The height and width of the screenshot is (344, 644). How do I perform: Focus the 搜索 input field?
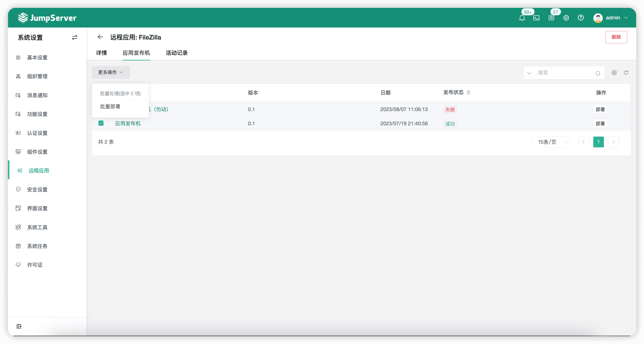[x=565, y=73]
